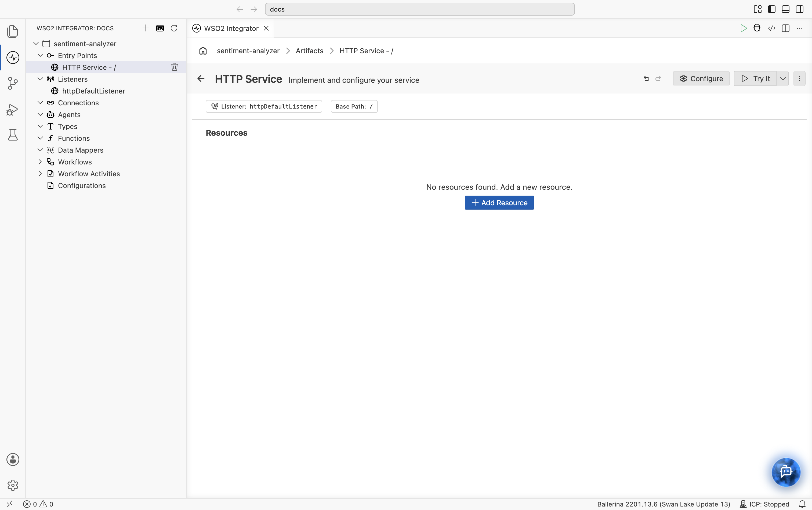Open the Accounts icon in activity bar
This screenshot has height=510, width=812.
click(12, 459)
